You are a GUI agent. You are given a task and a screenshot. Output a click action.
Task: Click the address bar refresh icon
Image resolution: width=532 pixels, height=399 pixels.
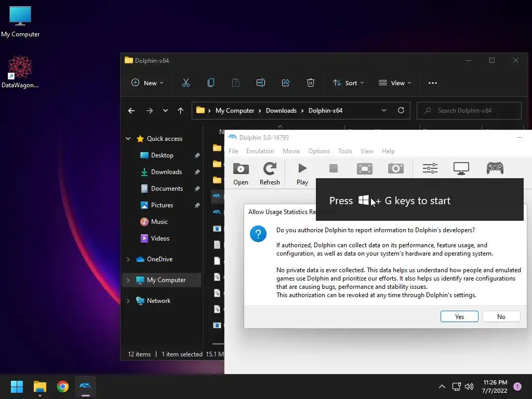[401, 110]
